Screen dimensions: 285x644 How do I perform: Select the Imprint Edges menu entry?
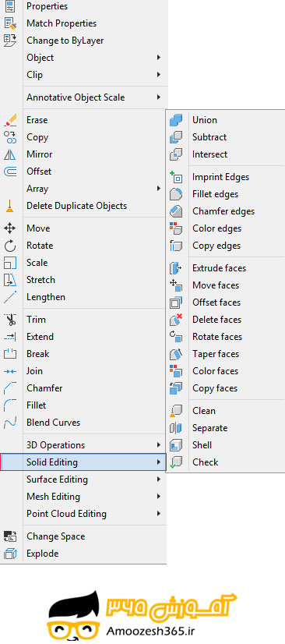220,177
